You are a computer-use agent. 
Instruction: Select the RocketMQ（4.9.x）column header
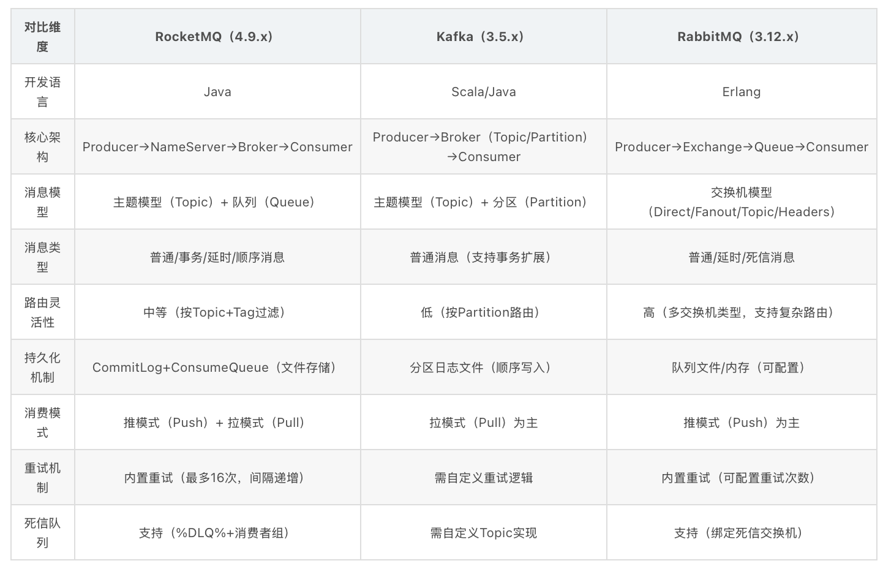coord(217,36)
